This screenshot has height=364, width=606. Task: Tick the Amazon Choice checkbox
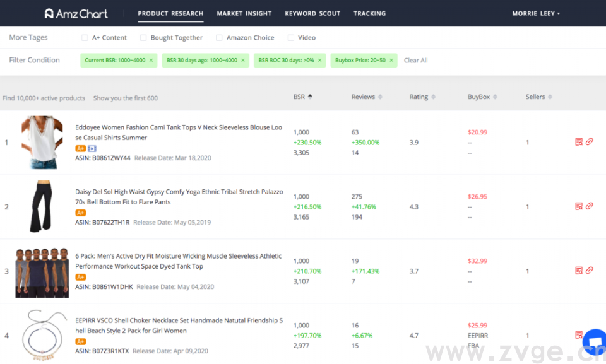(x=219, y=38)
